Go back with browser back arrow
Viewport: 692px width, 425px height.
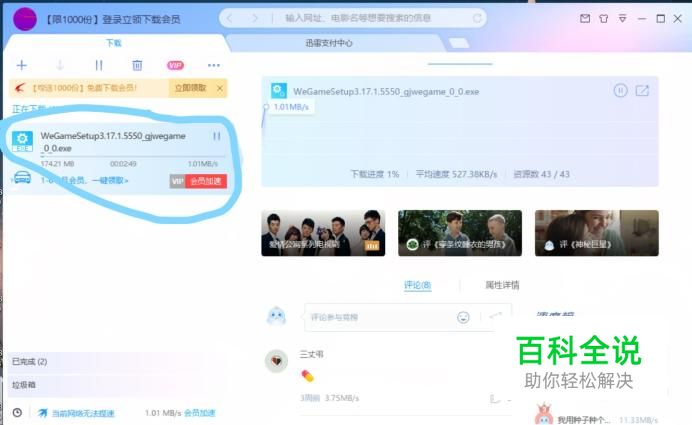coord(229,18)
